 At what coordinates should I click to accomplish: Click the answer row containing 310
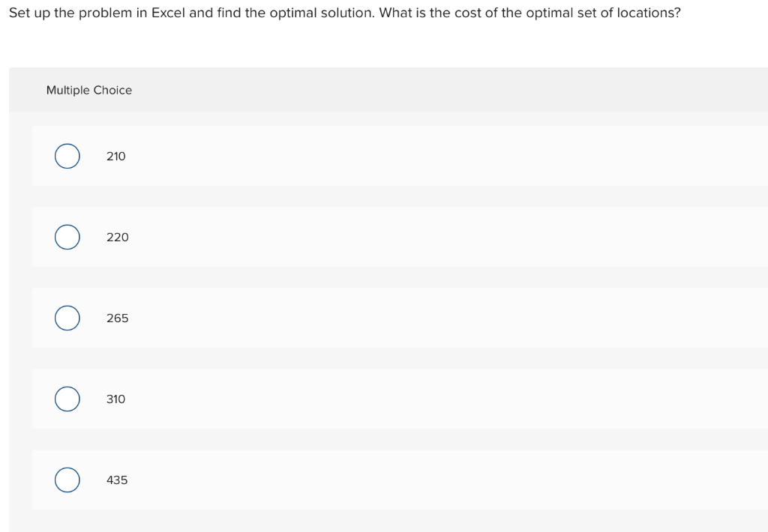point(375,399)
